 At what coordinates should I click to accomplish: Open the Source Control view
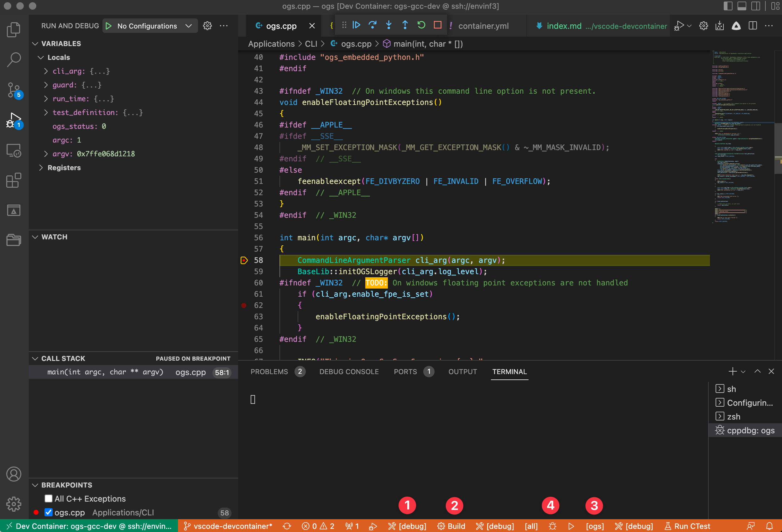(x=13, y=90)
